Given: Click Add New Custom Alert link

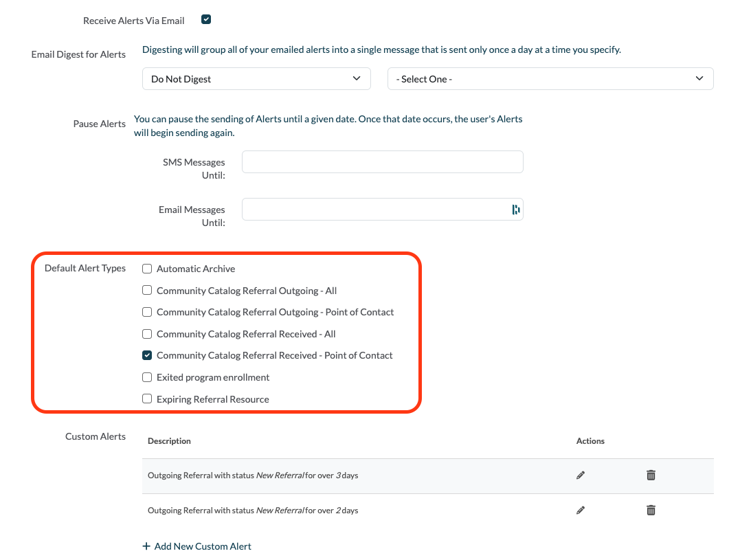Looking at the screenshot, I should [x=203, y=546].
